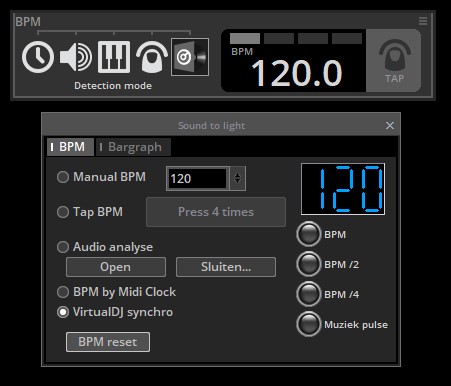Click the Press 4 times button
Screen dimensions: 451x386
pyautogui.click(x=216, y=212)
